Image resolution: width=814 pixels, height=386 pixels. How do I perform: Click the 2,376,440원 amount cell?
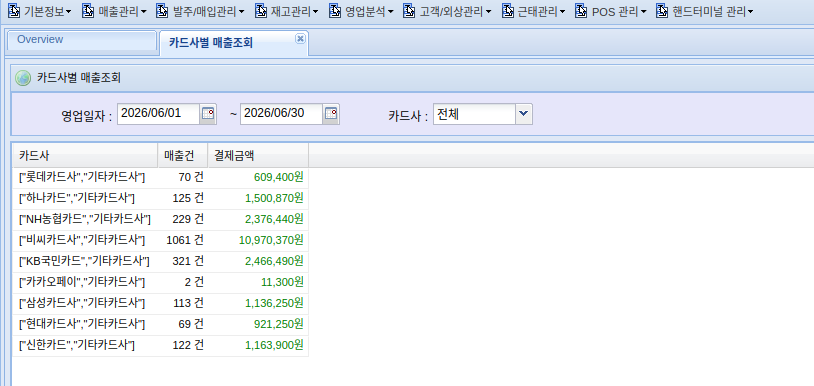[x=258, y=219]
